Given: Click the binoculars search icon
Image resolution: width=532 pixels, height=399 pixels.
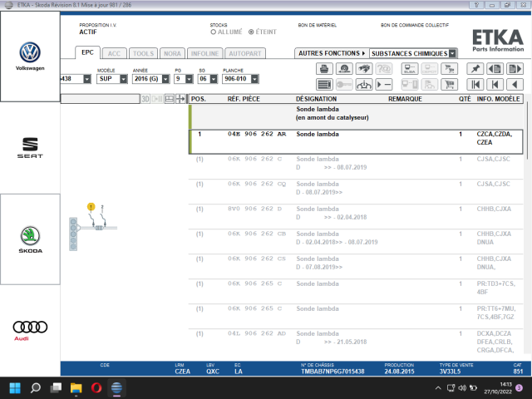Looking at the screenshot, I should coord(364,69).
